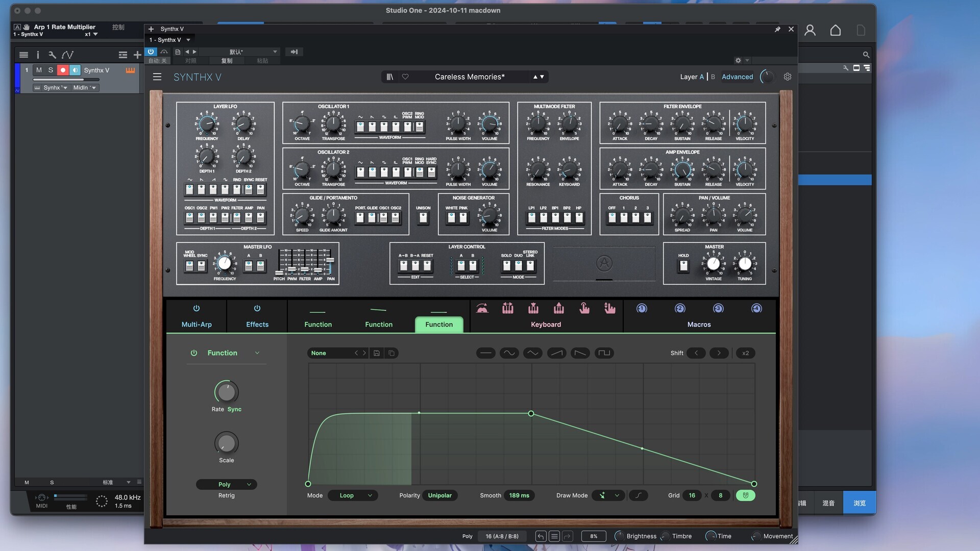The height and width of the screenshot is (551, 980).
Task: Switch to the Keyboard tab
Action: [546, 324]
